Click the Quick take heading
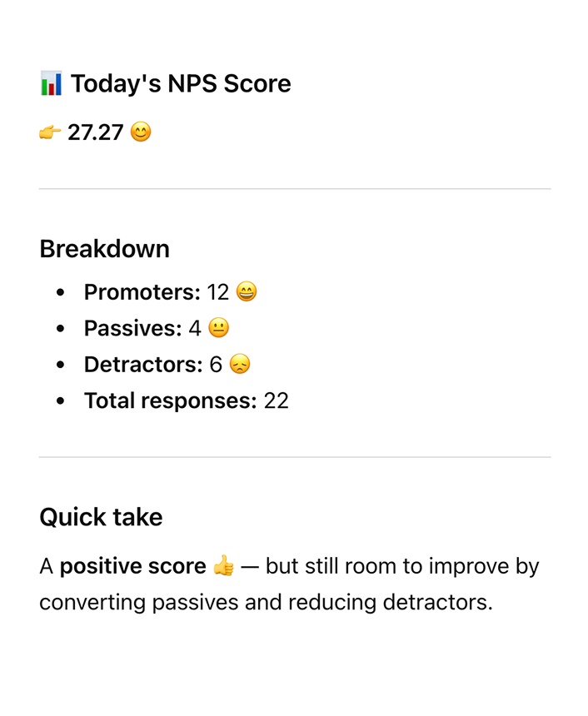Viewport: 588px width, 716px height. click(x=101, y=517)
